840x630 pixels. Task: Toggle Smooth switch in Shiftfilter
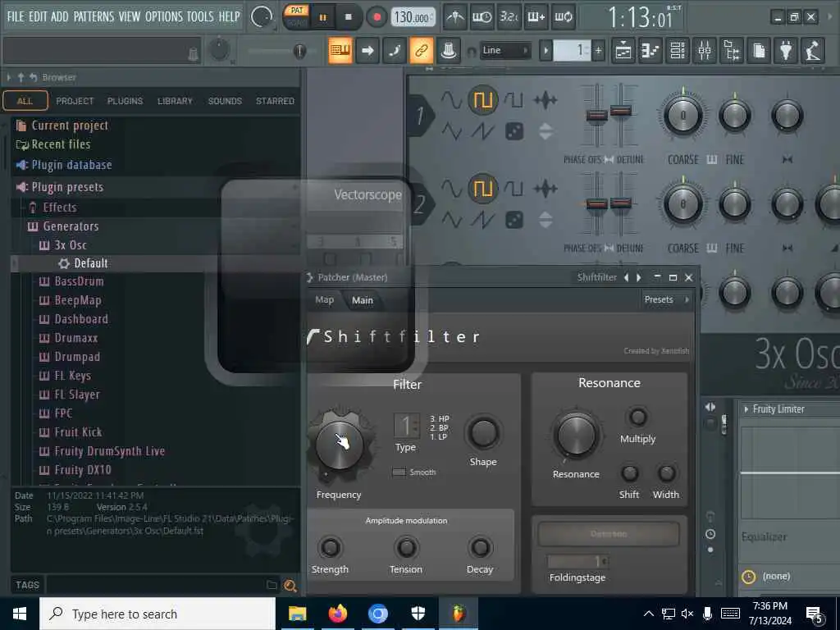[399, 472]
